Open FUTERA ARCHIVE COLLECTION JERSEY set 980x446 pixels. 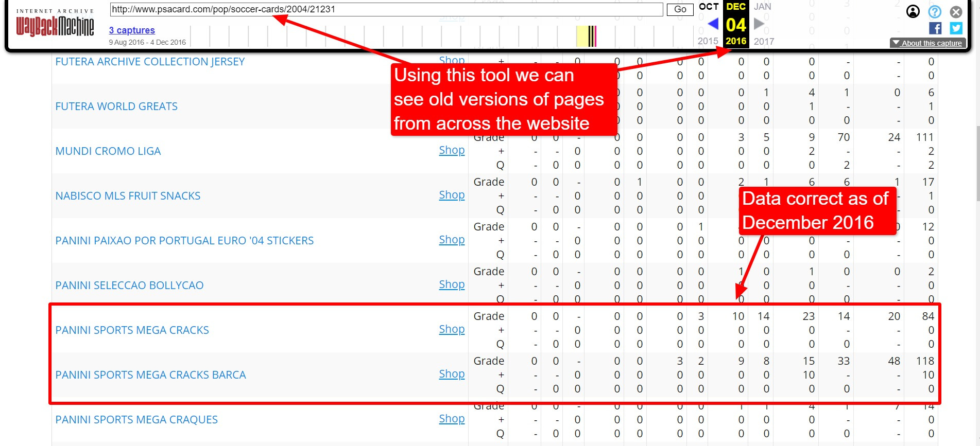(150, 62)
